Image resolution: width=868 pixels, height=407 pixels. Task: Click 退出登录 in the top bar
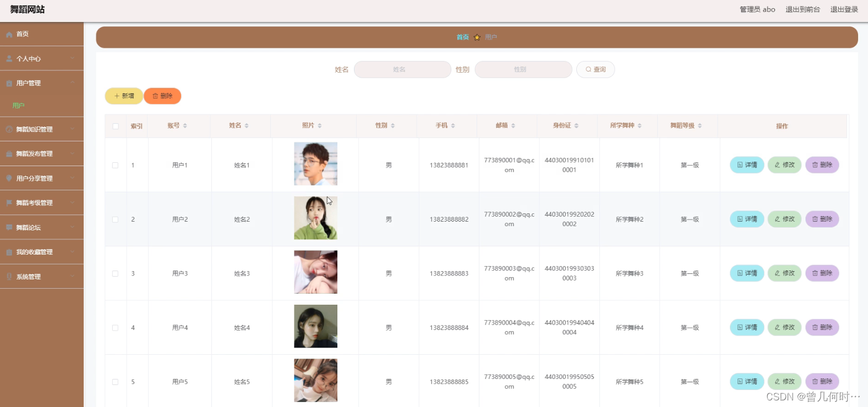844,9
